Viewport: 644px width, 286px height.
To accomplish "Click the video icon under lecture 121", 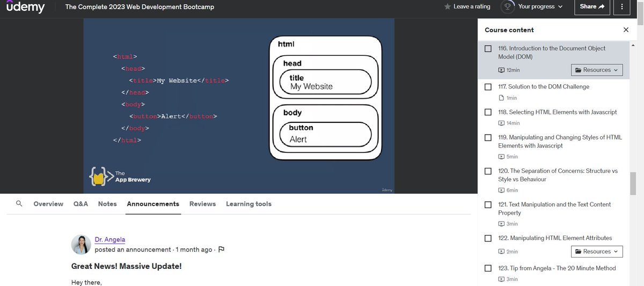I will (501, 224).
